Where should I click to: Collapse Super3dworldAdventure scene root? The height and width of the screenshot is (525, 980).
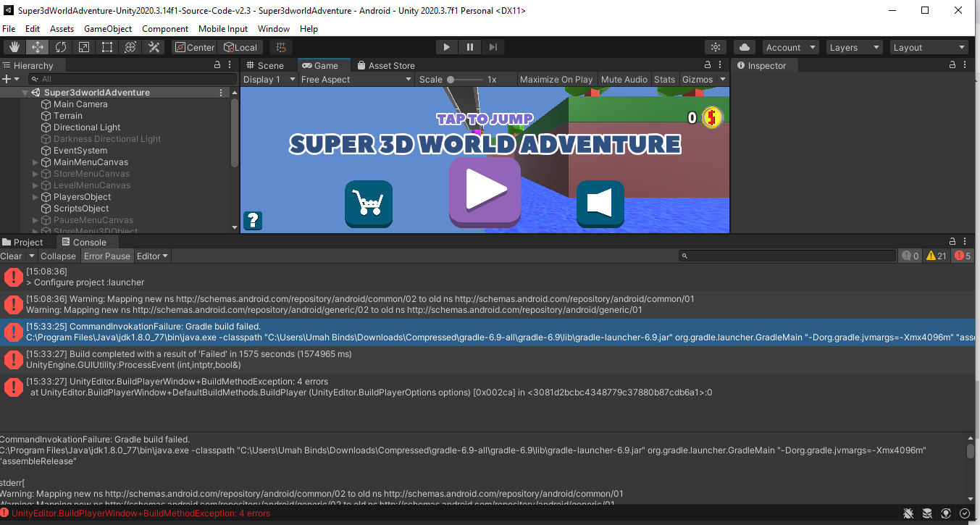25,93
